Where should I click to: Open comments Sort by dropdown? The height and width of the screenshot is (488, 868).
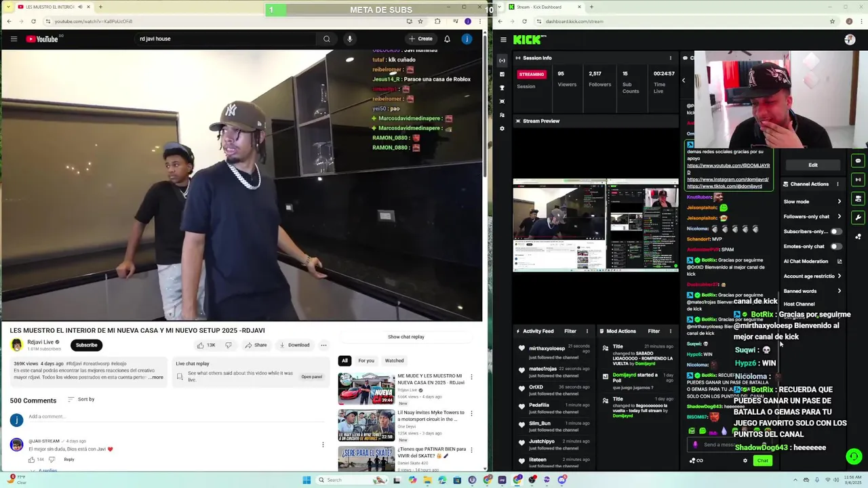pos(81,399)
